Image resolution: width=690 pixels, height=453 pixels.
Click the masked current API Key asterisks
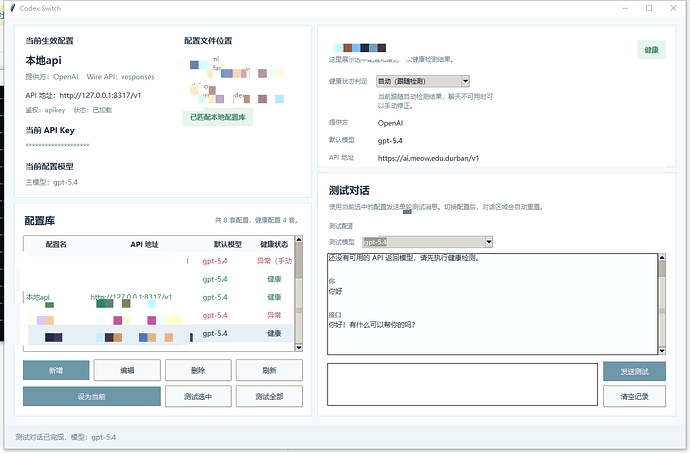point(57,145)
